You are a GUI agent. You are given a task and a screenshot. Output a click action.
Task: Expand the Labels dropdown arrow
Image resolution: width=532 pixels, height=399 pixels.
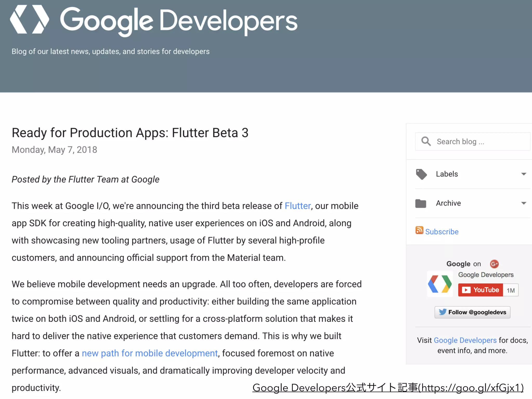(x=524, y=174)
